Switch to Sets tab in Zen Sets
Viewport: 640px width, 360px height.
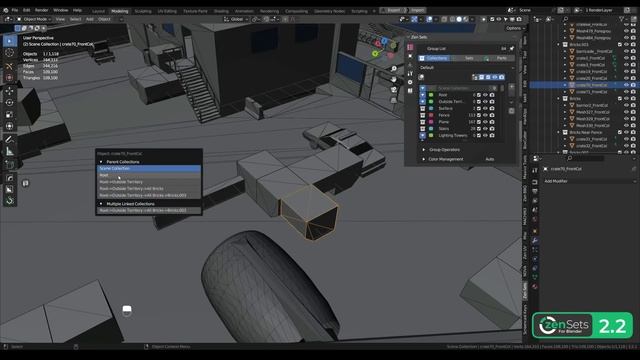point(469,58)
